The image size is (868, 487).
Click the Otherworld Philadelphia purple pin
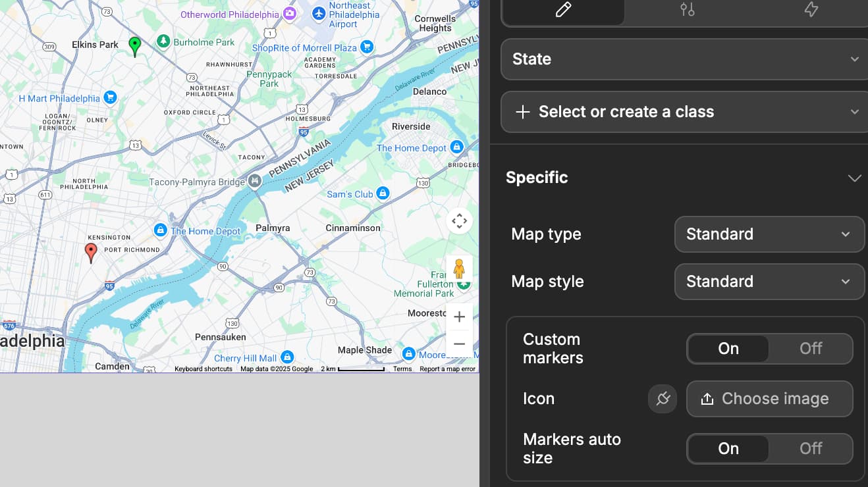click(289, 13)
